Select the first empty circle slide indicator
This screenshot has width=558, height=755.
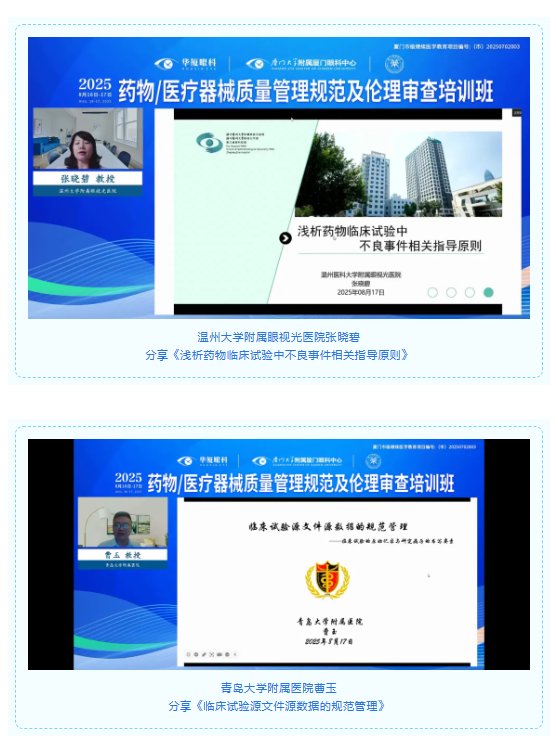tap(433, 292)
